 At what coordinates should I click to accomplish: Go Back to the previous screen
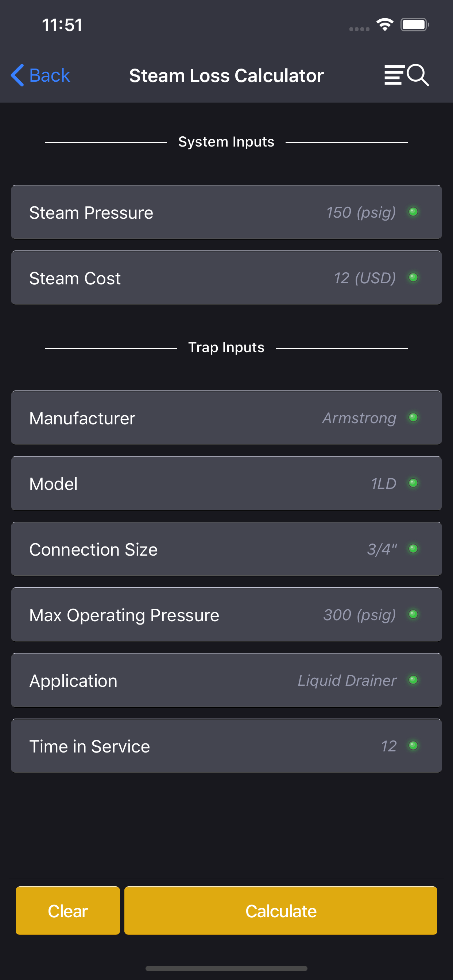[41, 75]
